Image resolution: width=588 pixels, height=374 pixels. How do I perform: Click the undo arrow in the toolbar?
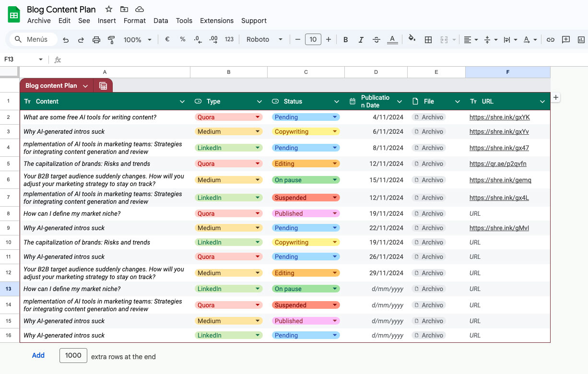66,40
